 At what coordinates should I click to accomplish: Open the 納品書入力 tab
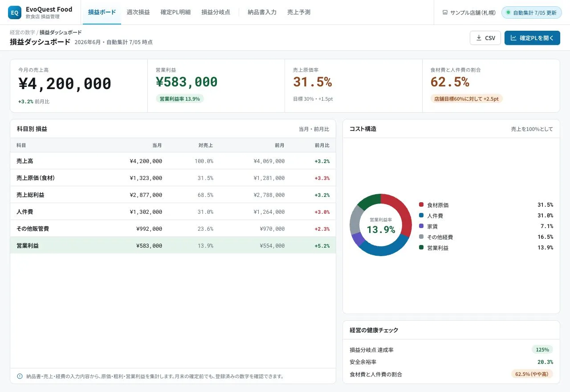(262, 12)
